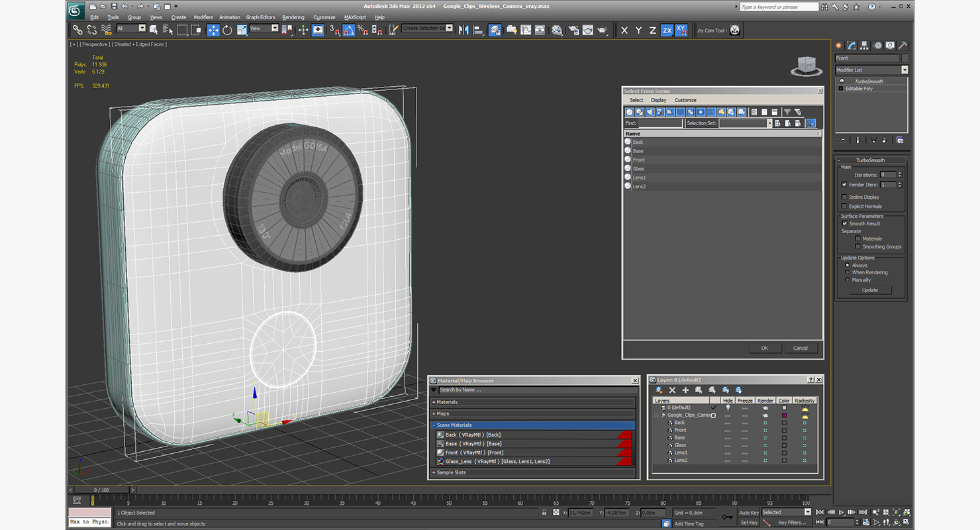This screenshot has width=980, height=530.
Task: Enable Separate by Materials checkbox
Action: tap(858, 238)
